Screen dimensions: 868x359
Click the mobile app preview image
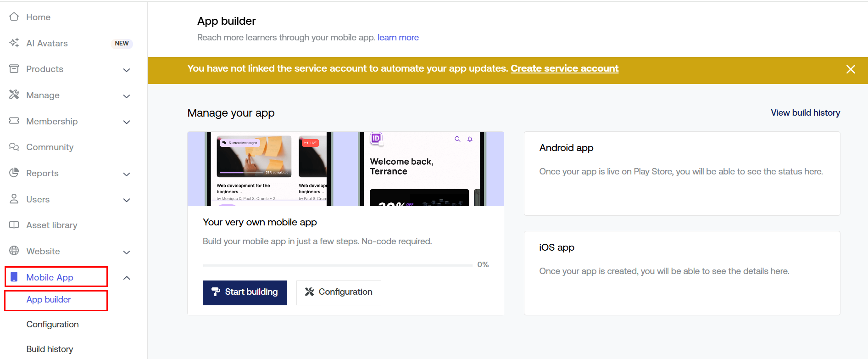pyautogui.click(x=345, y=169)
